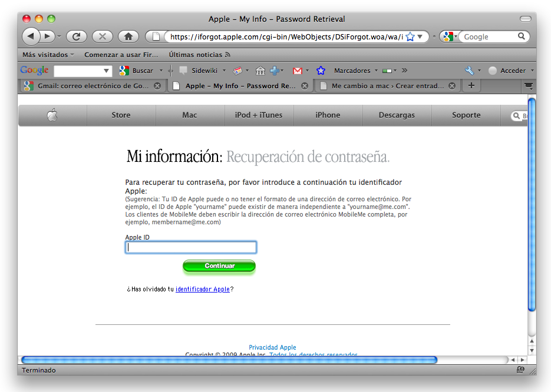Open the Google Toolbar news tag icon

pyautogui.click(x=237, y=71)
